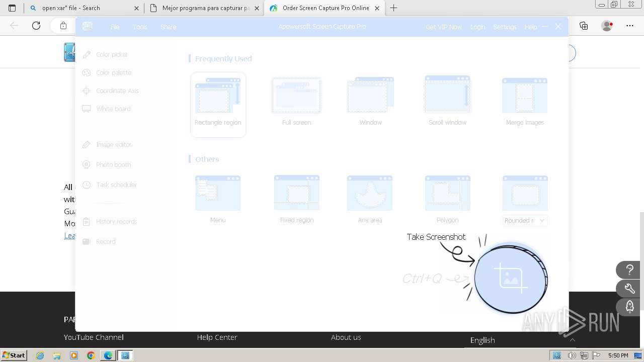Image resolution: width=644 pixels, height=362 pixels.
Task: Open the Photo booth feature
Action: point(106,164)
